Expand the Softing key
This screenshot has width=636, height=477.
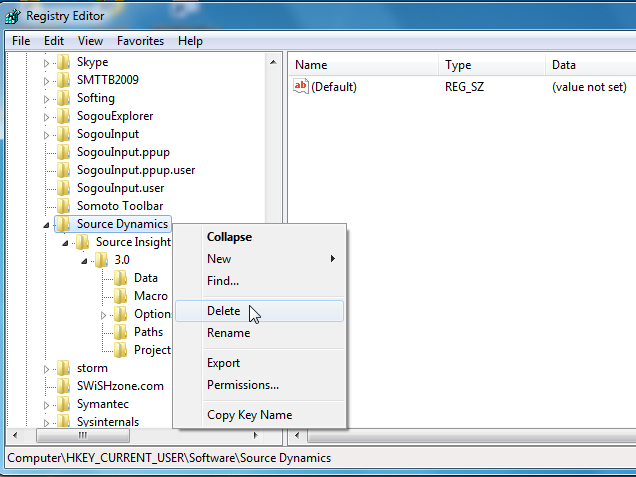pyautogui.click(x=46, y=99)
